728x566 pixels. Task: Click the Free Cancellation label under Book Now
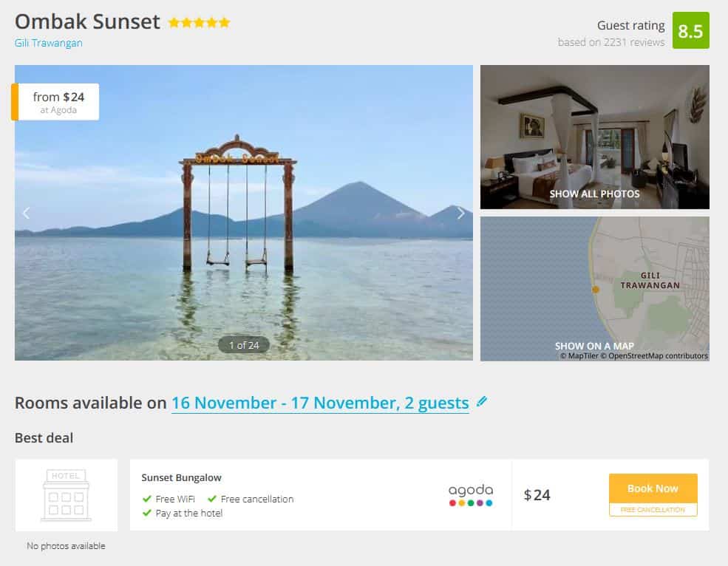(653, 510)
